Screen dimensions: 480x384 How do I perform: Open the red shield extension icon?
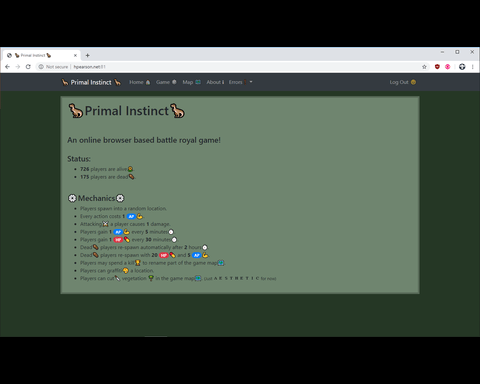click(437, 67)
